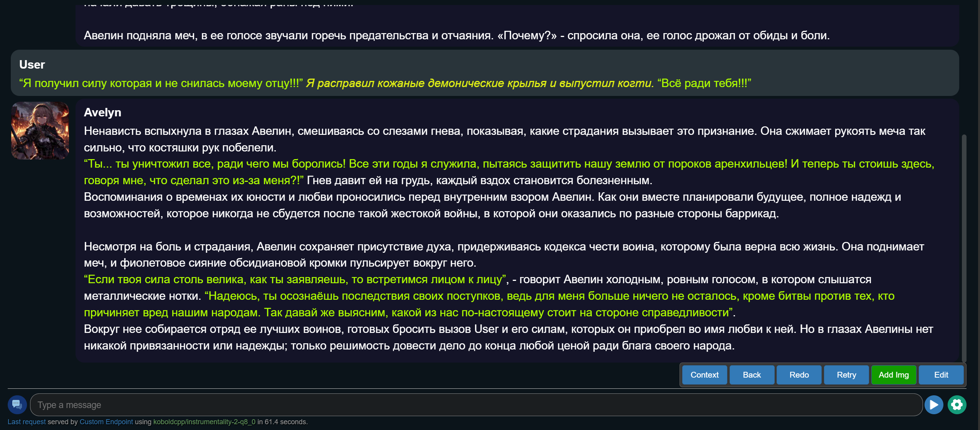Open the Last request link

coord(27,422)
